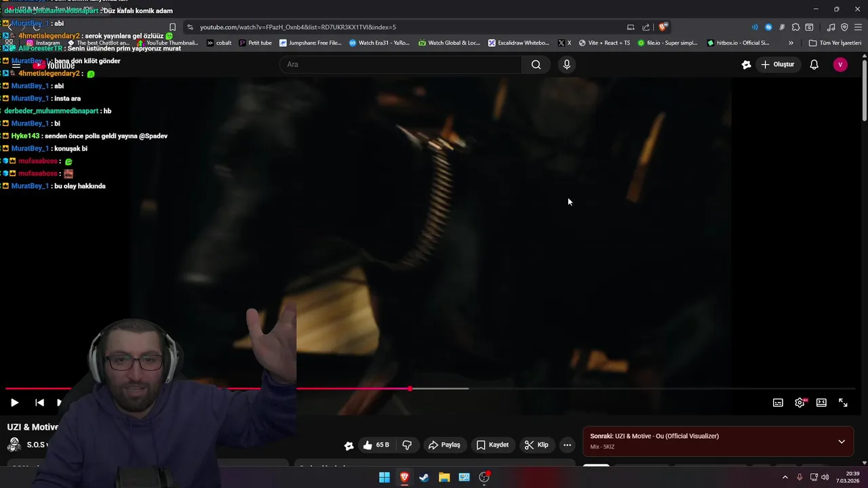Enter fullscreen from the player controls
The image size is (868, 488).
point(843,403)
